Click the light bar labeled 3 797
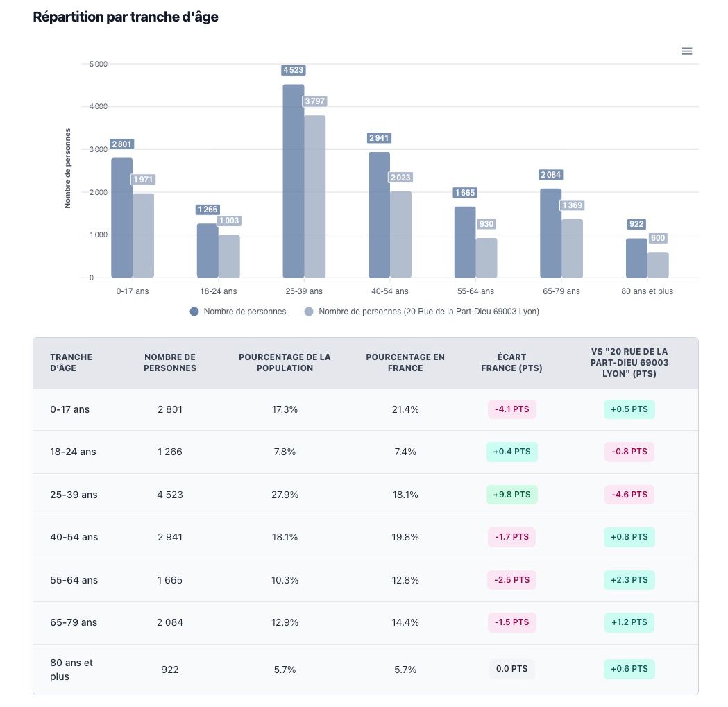Image resolution: width=728 pixels, height=707 pixels. [314, 196]
